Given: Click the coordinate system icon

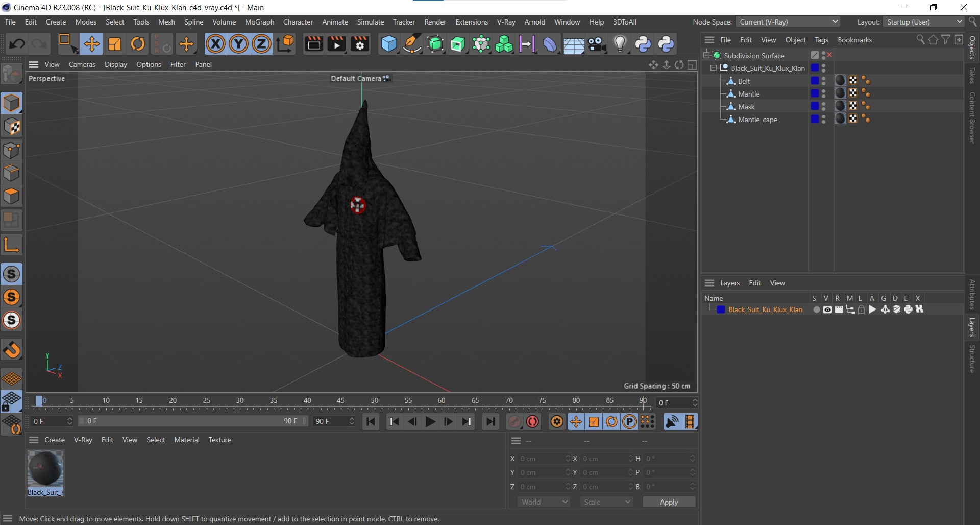Looking at the screenshot, I should (x=286, y=44).
